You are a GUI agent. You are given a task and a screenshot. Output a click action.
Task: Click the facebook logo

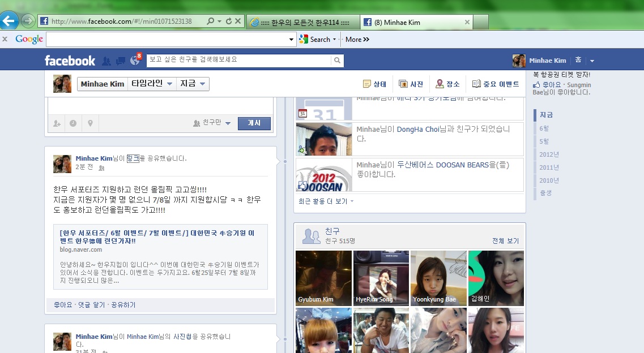tap(70, 61)
